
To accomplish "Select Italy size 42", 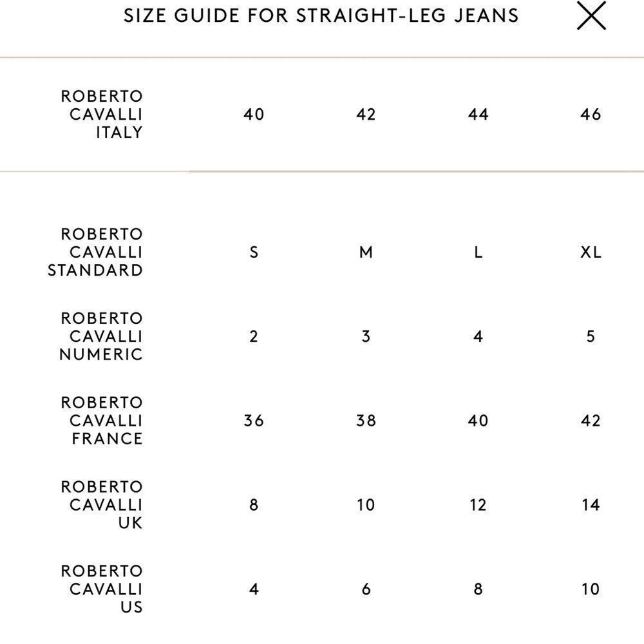I will [x=366, y=115].
